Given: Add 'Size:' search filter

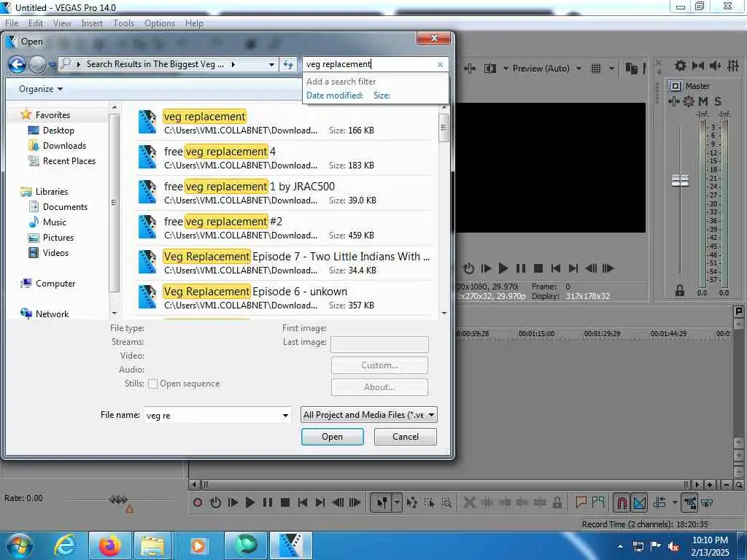Looking at the screenshot, I should point(382,96).
